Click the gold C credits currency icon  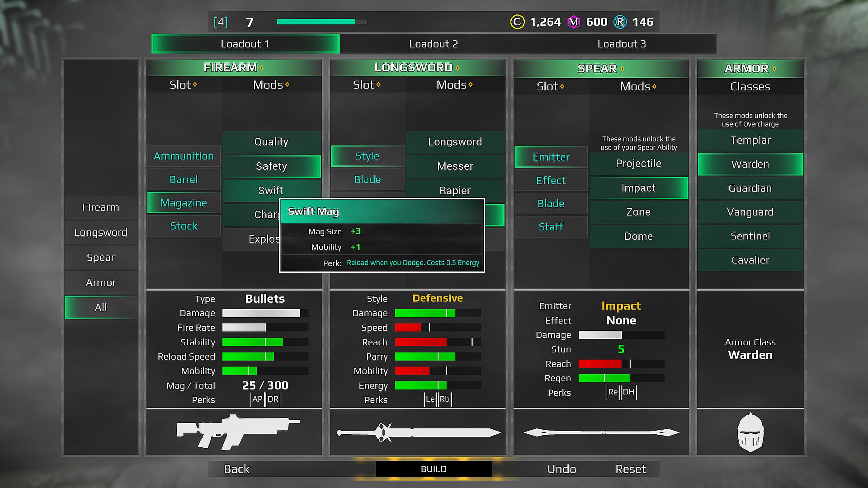tap(517, 22)
